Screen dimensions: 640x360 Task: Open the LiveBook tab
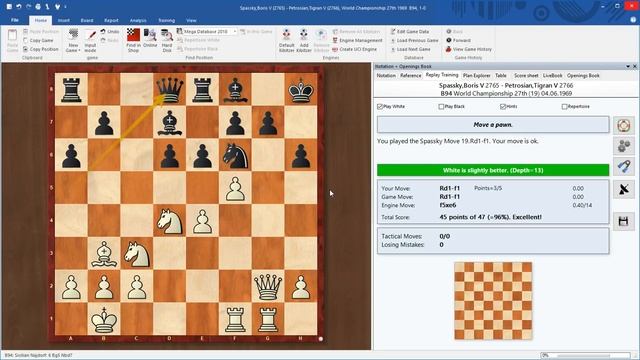pyautogui.click(x=552, y=76)
